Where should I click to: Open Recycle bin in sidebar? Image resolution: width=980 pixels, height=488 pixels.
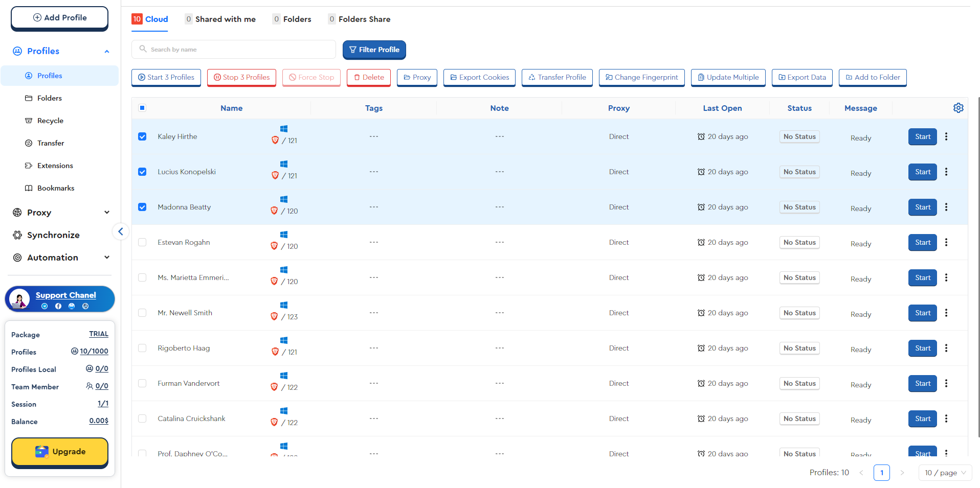(50, 121)
